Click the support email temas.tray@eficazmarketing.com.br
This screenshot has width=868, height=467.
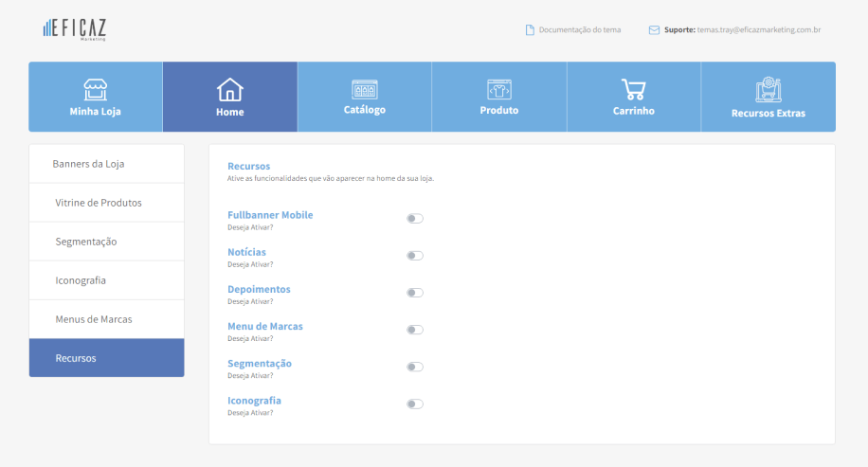click(x=758, y=30)
